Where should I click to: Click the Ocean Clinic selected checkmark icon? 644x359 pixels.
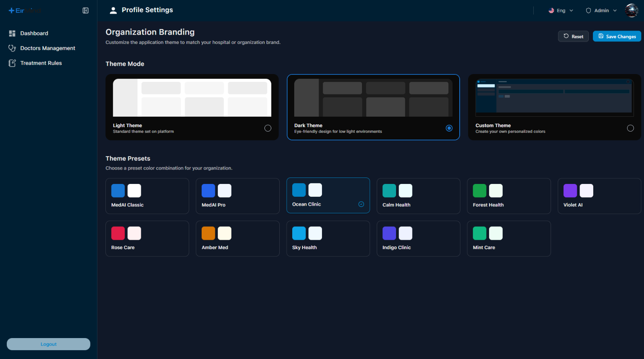click(x=361, y=204)
